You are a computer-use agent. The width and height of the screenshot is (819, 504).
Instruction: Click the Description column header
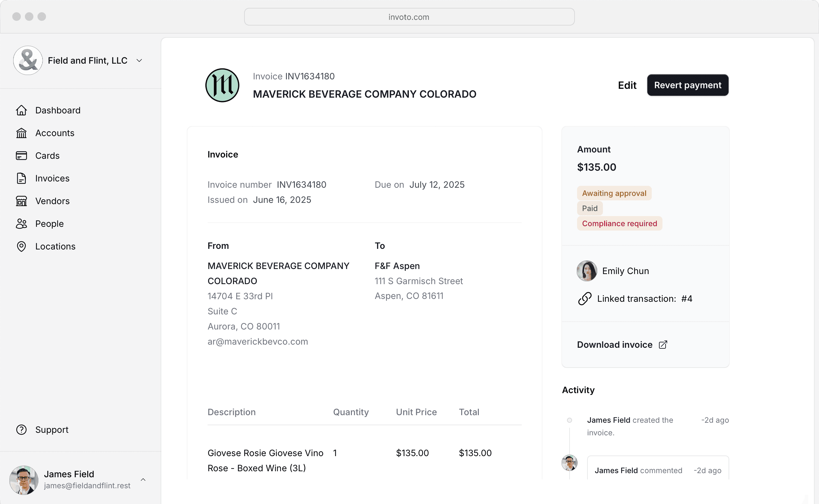(x=232, y=412)
